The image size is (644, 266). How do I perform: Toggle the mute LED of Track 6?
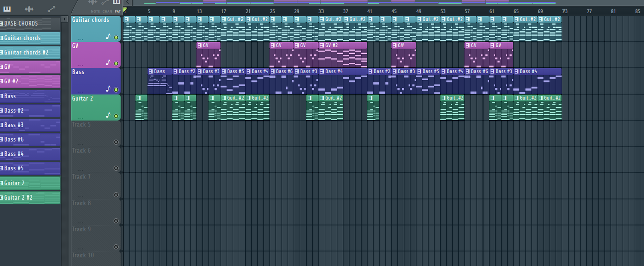click(x=116, y=168)
